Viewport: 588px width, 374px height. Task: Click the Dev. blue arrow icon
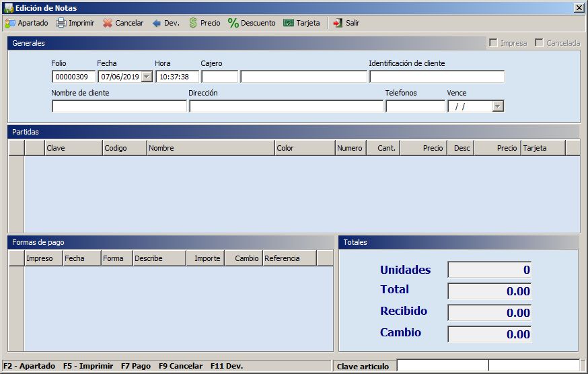(157, 23)
